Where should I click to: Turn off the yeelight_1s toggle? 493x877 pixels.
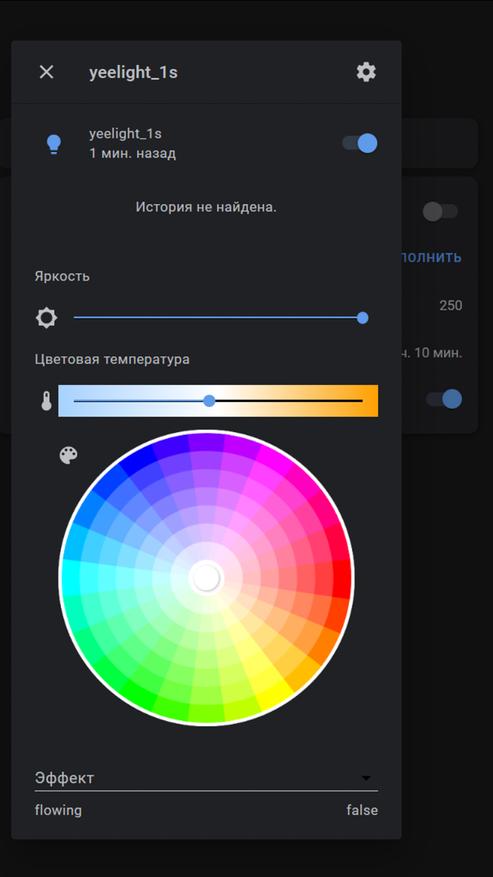(x=360, y=143)
